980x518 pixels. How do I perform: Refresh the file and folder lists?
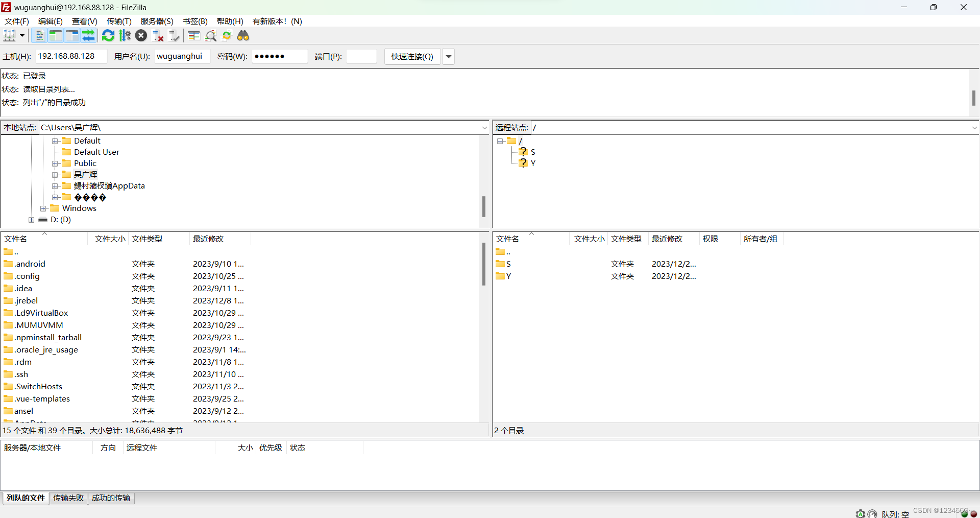pos(108,36)
